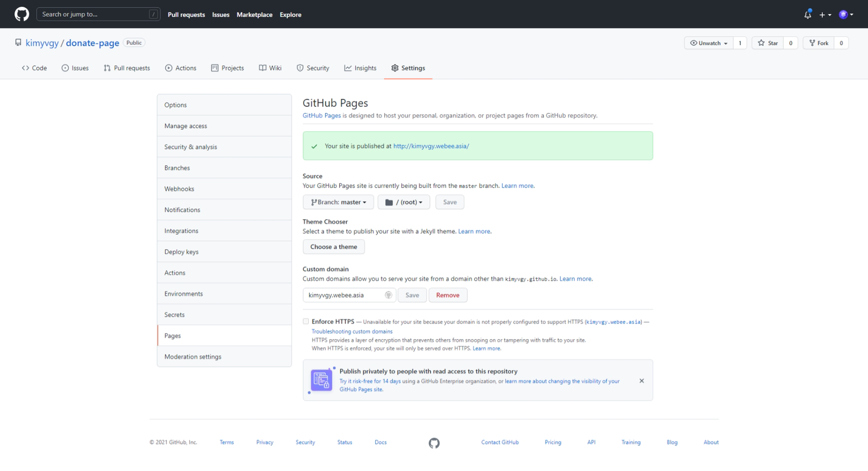The image size is (868, 471).
Task: Click the DNS check icon in domain field
Action: tap(388, 295)
